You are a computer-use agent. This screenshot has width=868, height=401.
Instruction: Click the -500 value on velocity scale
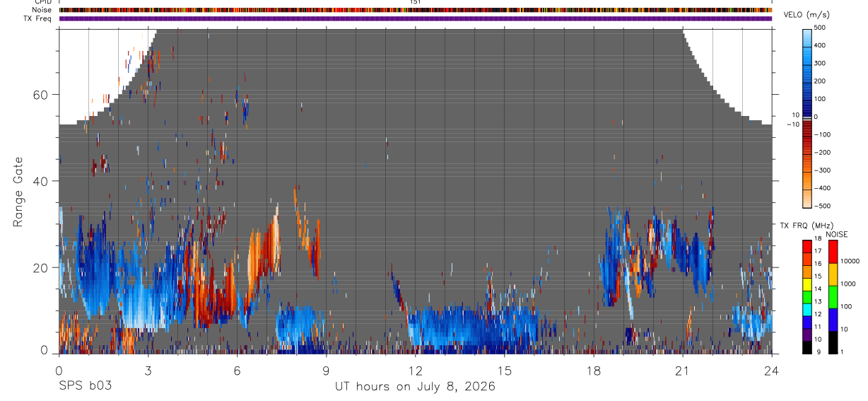pos(823,206)
